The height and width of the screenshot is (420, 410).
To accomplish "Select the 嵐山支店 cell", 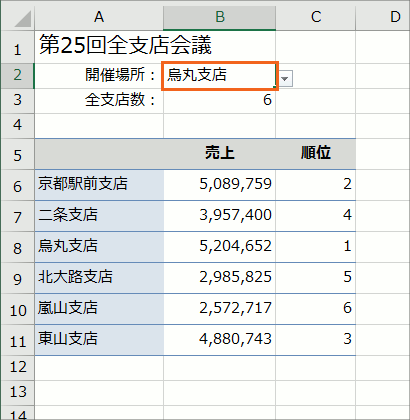I will click(99, 309).
